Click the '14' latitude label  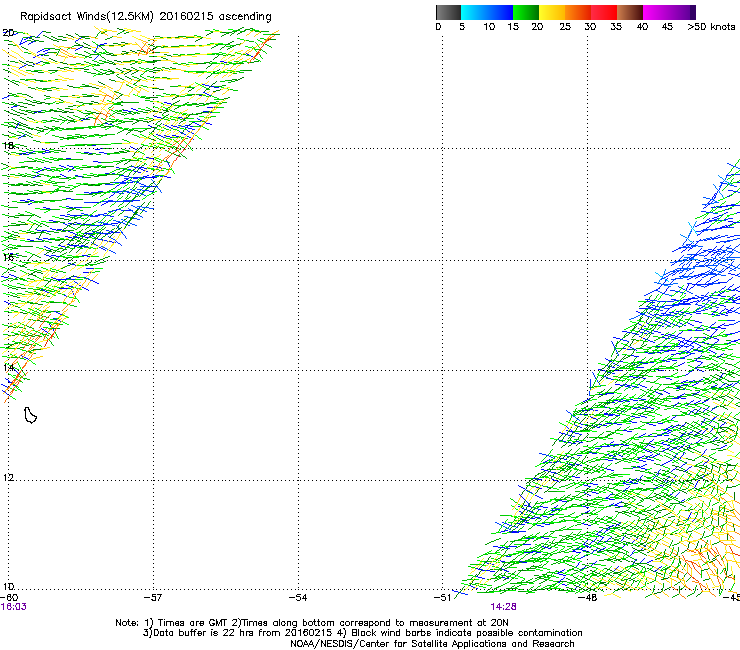pyautogui.click(x=8, y=367)
